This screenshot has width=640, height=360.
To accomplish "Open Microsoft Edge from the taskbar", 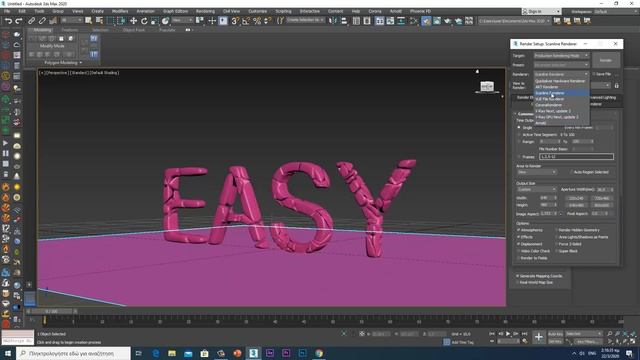I will 156,353.
